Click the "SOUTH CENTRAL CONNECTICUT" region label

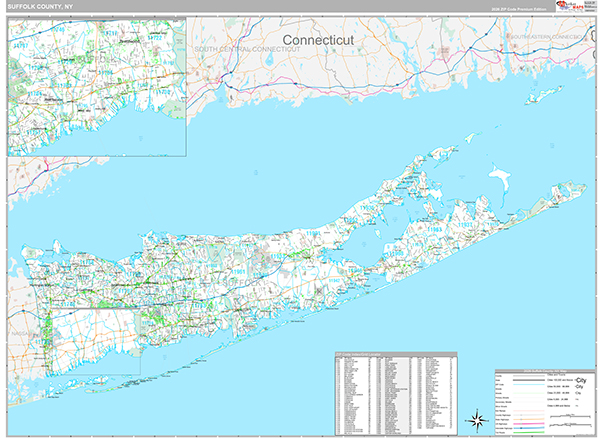point(247,49)
